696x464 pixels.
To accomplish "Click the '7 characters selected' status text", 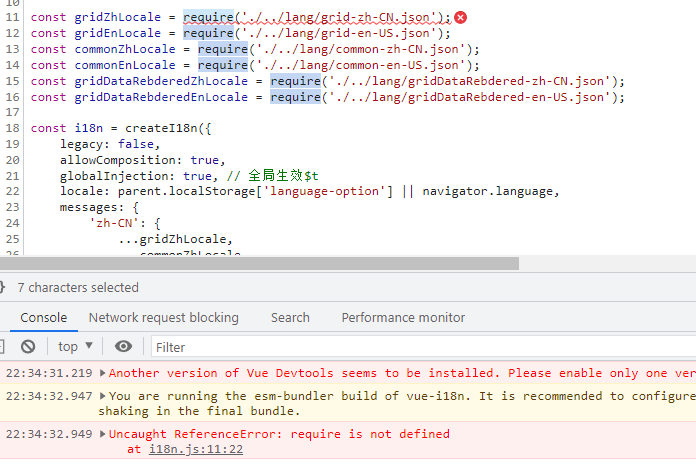I will tap(78, 287).
